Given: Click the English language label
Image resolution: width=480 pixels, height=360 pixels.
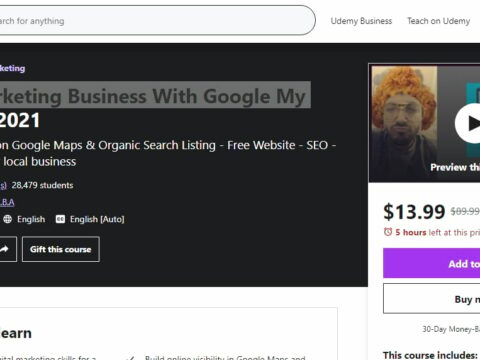Looking at the screenshot, I should pos(31,219).
